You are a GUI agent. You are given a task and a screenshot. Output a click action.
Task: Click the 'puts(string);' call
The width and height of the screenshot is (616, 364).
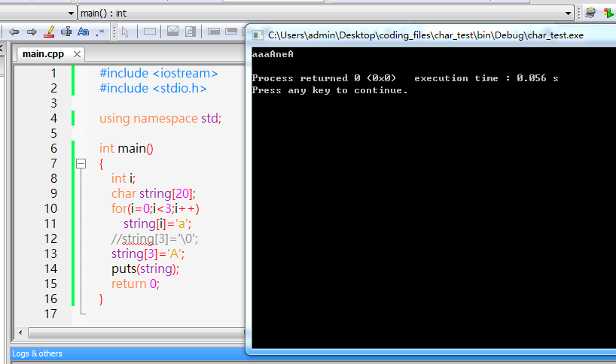145,268
